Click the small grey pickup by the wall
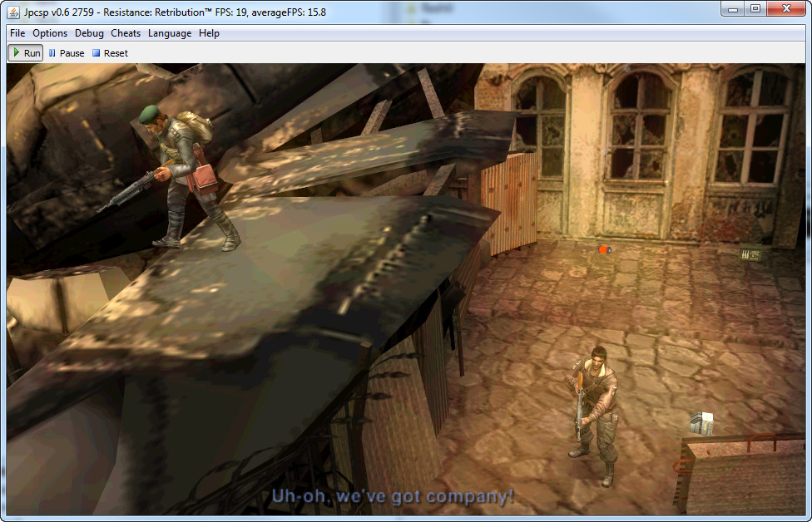This screenshot has height=522, width=812. [x=750, y=252]
